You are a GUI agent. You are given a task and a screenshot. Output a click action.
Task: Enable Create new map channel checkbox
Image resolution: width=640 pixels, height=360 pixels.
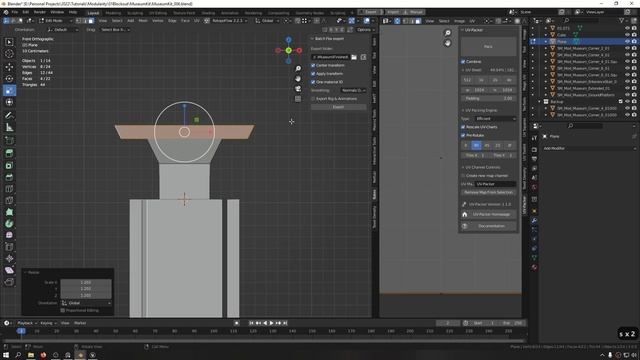pos(463,176)
